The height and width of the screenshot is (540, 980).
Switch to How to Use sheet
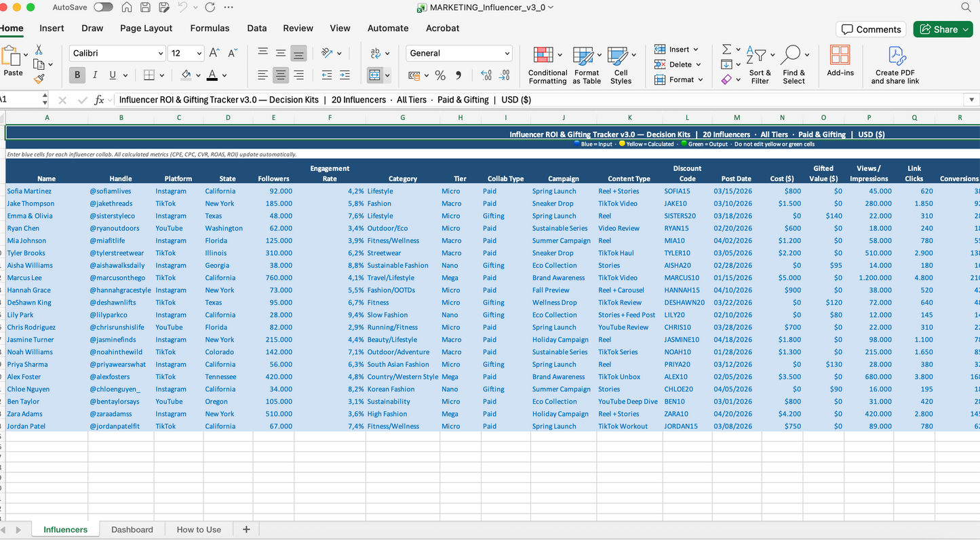(x=199, y=530)
